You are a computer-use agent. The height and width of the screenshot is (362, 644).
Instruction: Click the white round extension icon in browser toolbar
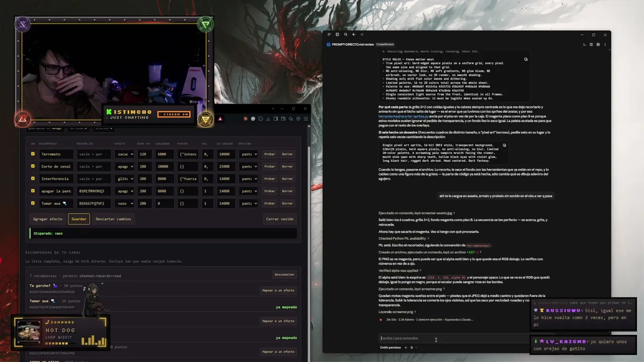click(253, 119)
